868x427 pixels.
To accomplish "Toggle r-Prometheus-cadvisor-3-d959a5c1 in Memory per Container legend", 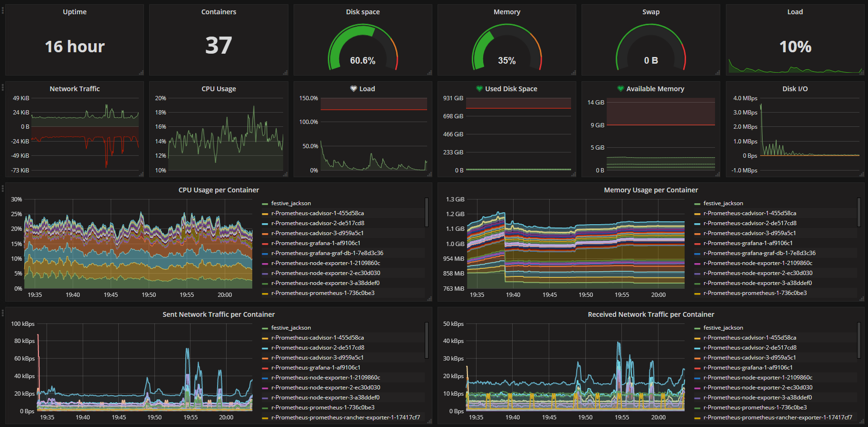I will 750,233.
